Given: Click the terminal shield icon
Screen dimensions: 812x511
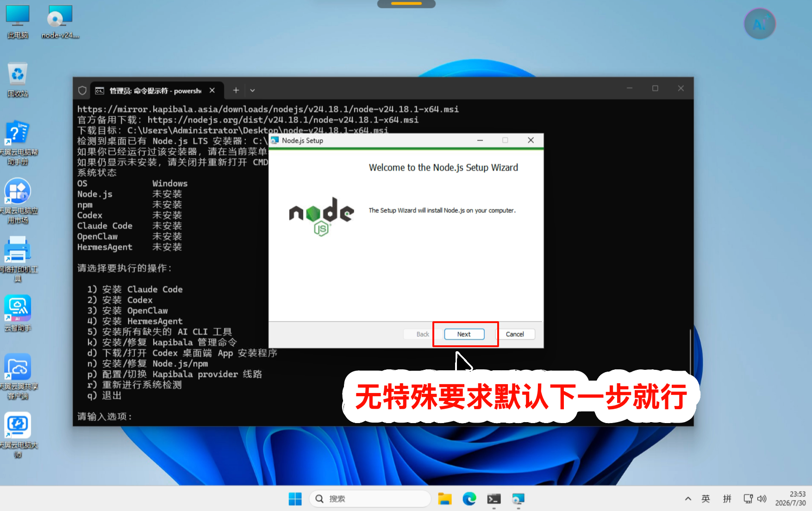Looking at the screenshot, I should (x=82, y=90).
